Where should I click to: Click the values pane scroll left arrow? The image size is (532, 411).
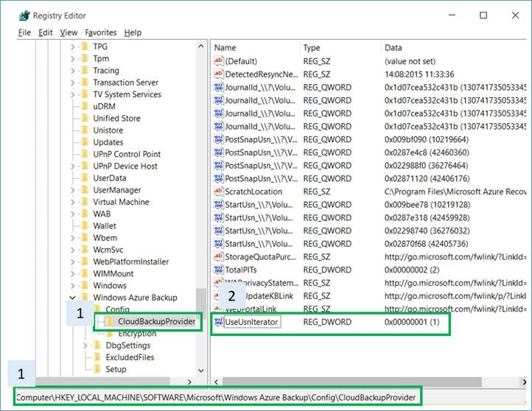point(217,382)
